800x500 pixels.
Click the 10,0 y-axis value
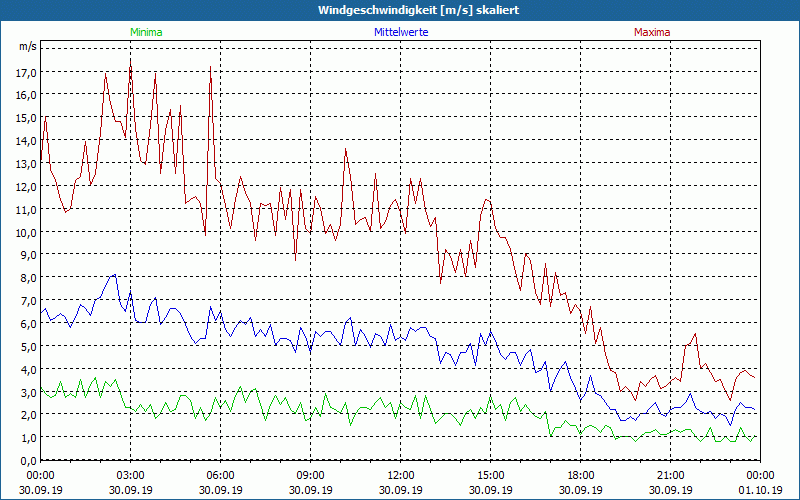point(27,233)
